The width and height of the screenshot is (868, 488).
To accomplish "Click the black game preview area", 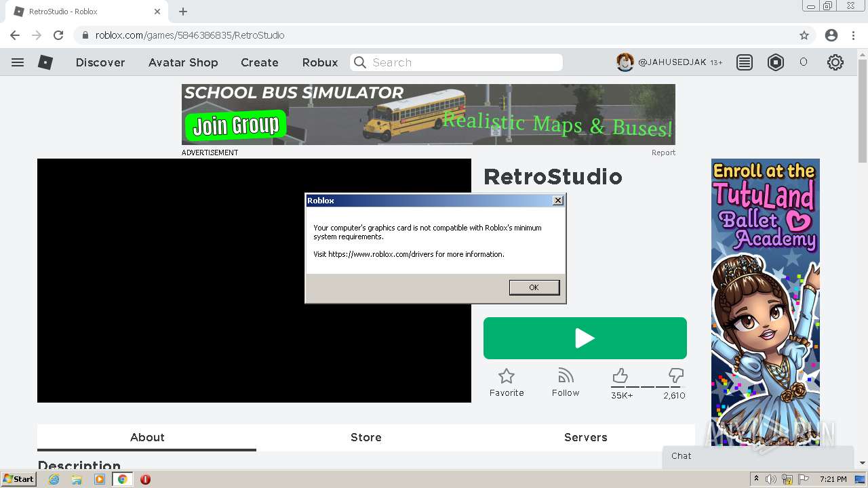I will [x=254, y=281].
